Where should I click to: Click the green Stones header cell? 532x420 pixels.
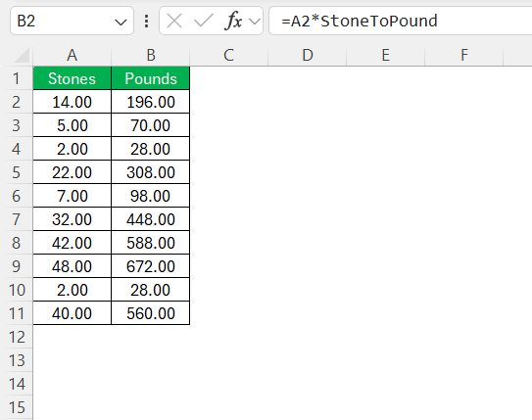(72, 78)
